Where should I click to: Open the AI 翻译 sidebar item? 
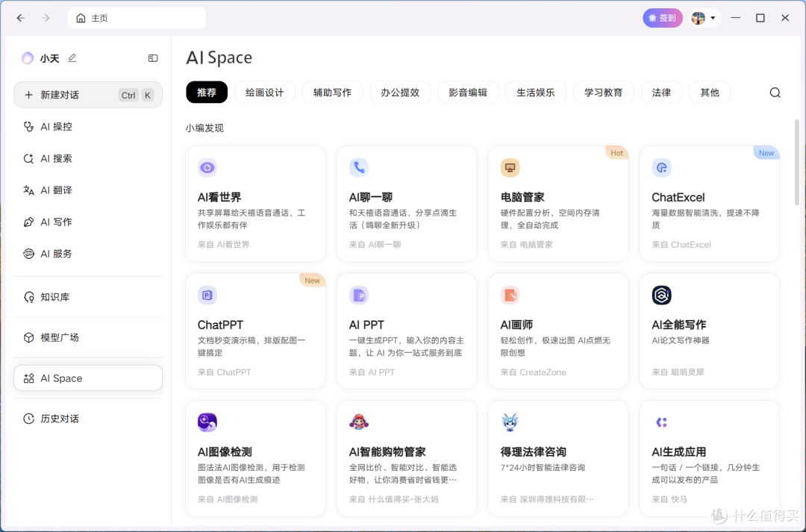88,190
